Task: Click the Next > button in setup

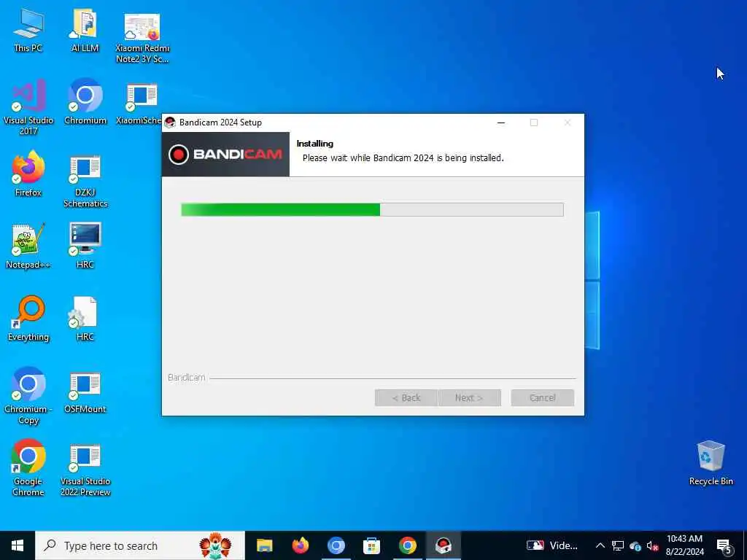Action: coord(469,397)
